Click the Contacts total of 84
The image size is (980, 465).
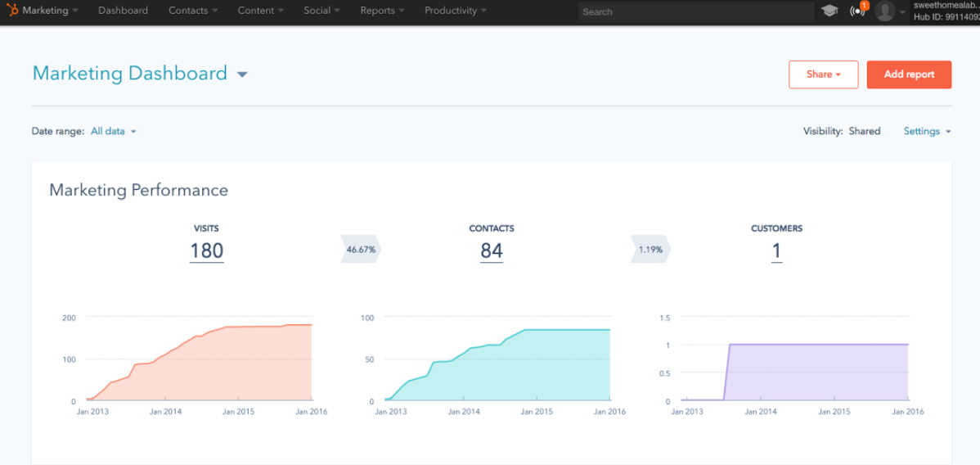coord(492,251)
